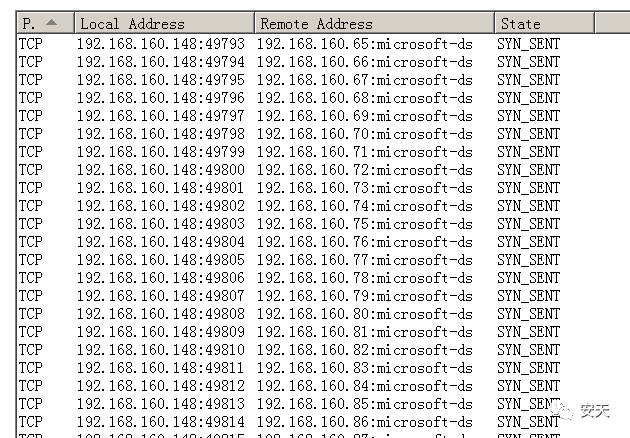The height and width of the screenshot is (438, 630).
Task: Select the TCP entry for local port 49812
Action: coord(31,386)
